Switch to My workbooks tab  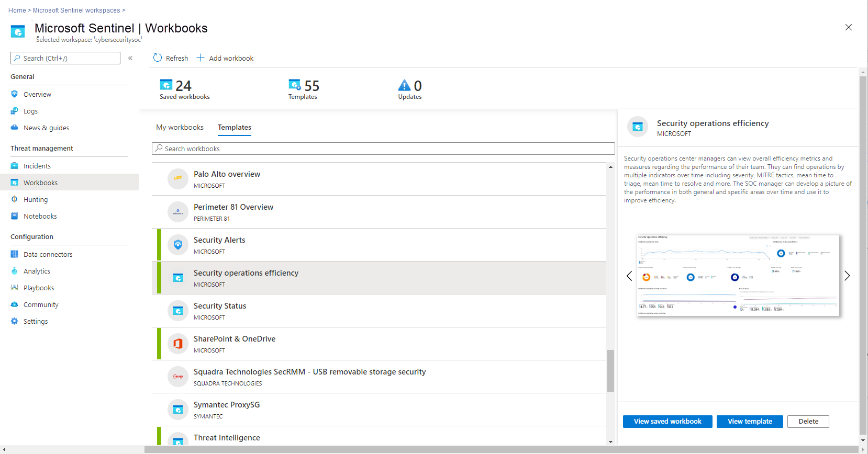180,127
